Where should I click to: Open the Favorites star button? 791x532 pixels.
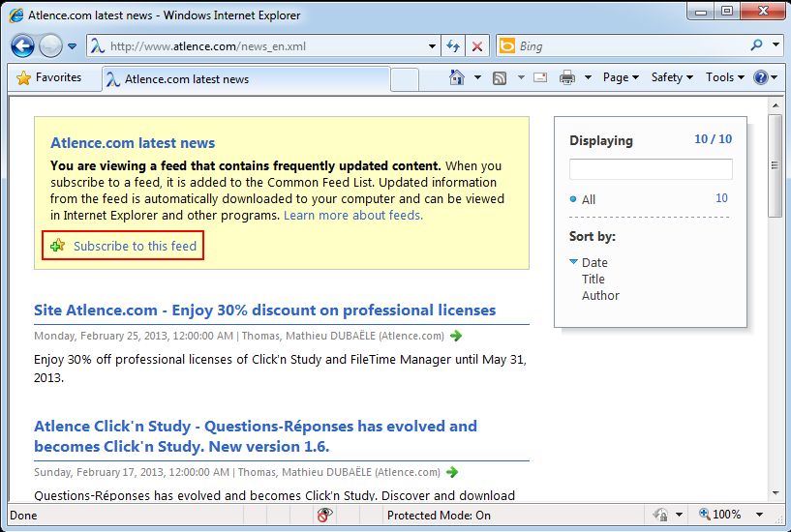[49, 77]
